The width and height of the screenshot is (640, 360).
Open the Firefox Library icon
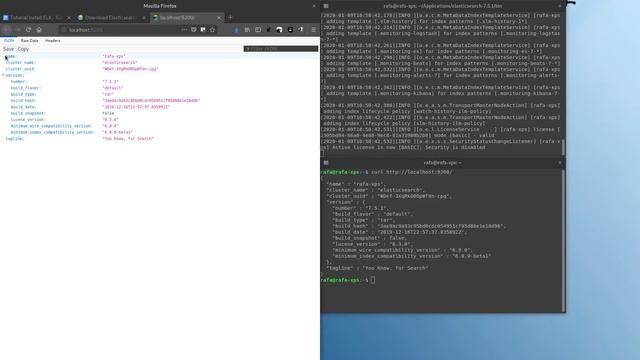247,30
